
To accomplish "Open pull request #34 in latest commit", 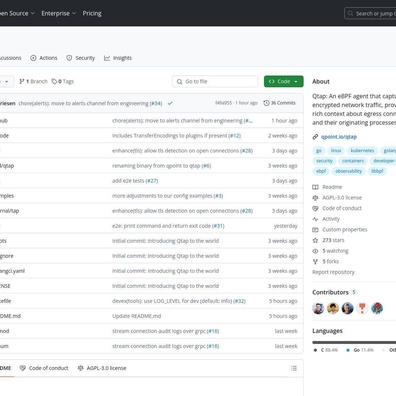I will (x=156, y=103).
